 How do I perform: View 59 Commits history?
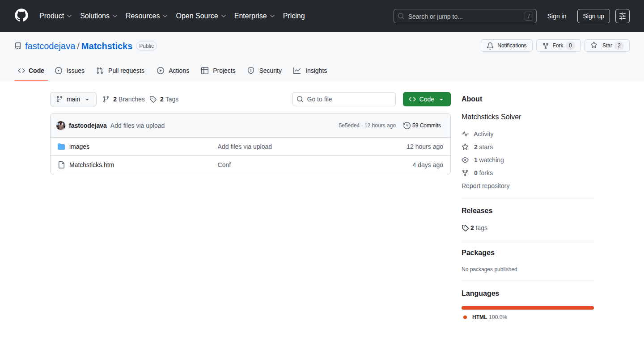point(422,126)
